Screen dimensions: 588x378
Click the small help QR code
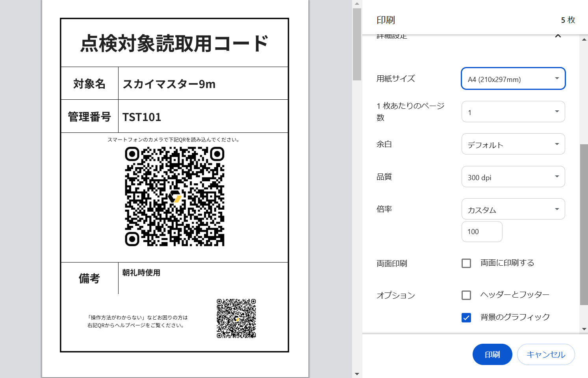click(x=236, y=318)
